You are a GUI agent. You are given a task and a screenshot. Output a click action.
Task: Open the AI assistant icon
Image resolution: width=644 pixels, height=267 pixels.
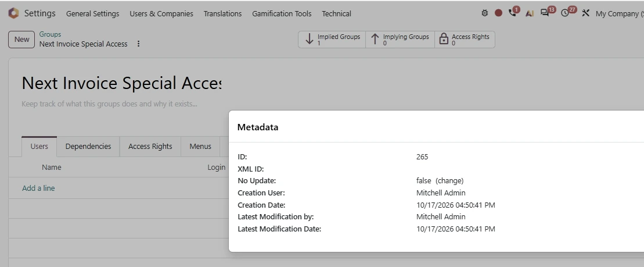(x=530, y=13)
